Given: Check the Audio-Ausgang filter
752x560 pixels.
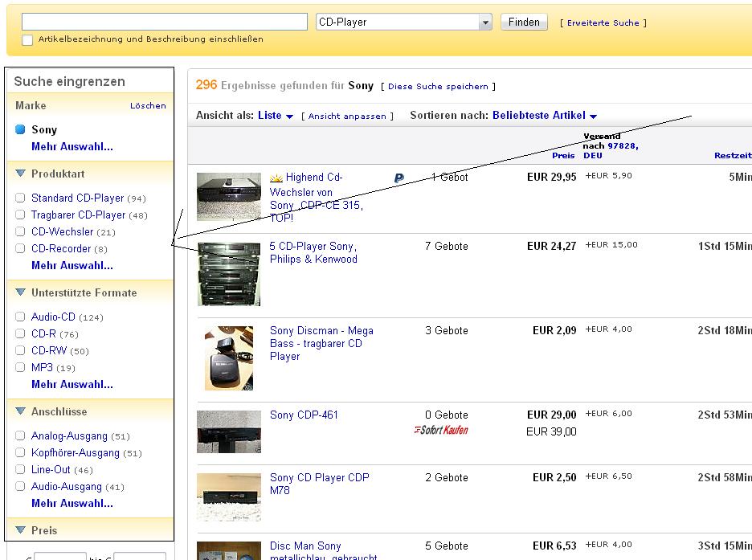Looking at the screenshot, I should coord(20,486).
